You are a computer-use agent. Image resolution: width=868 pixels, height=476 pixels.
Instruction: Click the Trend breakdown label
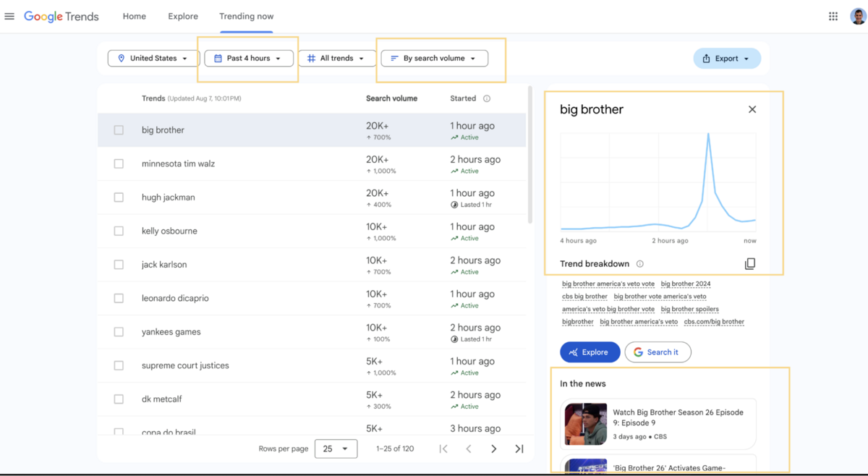[595, 264]
